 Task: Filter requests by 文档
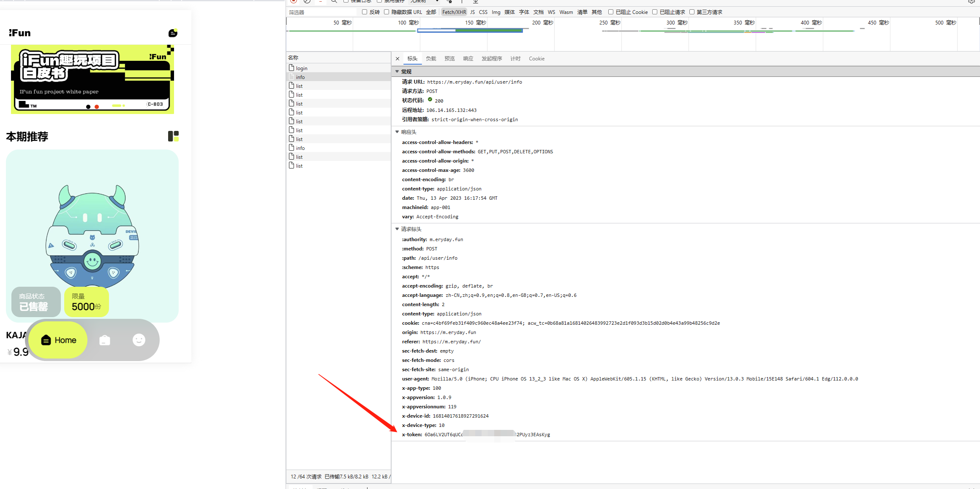coord(538,12)
